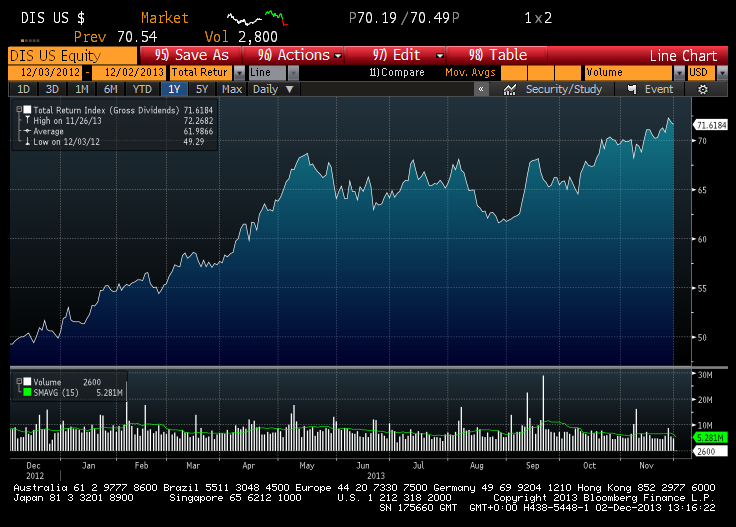
Task: Click the Total Retur field box
Action: click(201, 73)
